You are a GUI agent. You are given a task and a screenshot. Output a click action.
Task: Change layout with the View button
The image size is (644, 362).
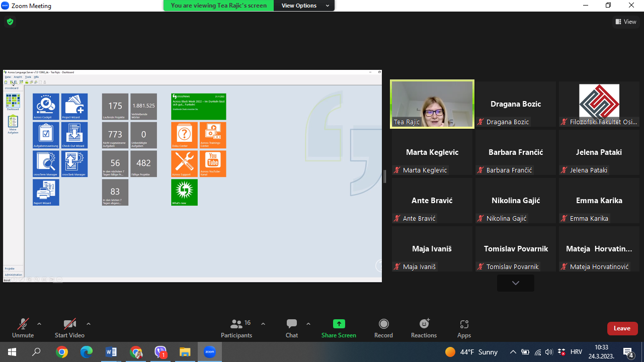626,22
